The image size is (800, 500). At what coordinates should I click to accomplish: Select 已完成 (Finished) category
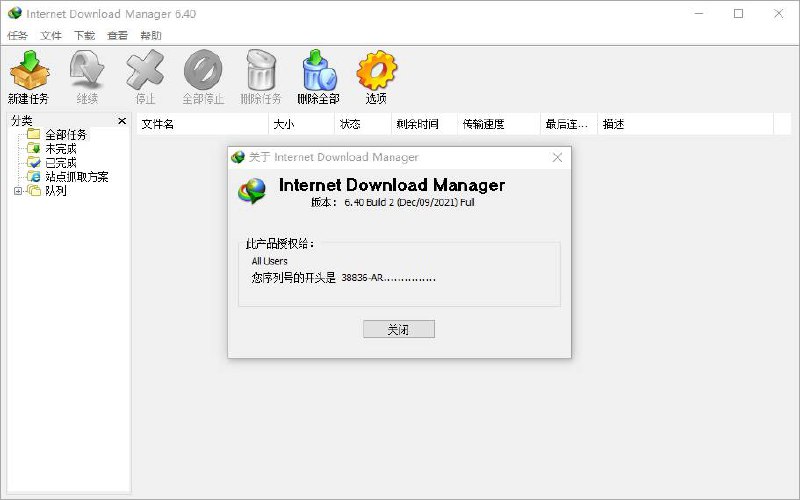[60, 163]
